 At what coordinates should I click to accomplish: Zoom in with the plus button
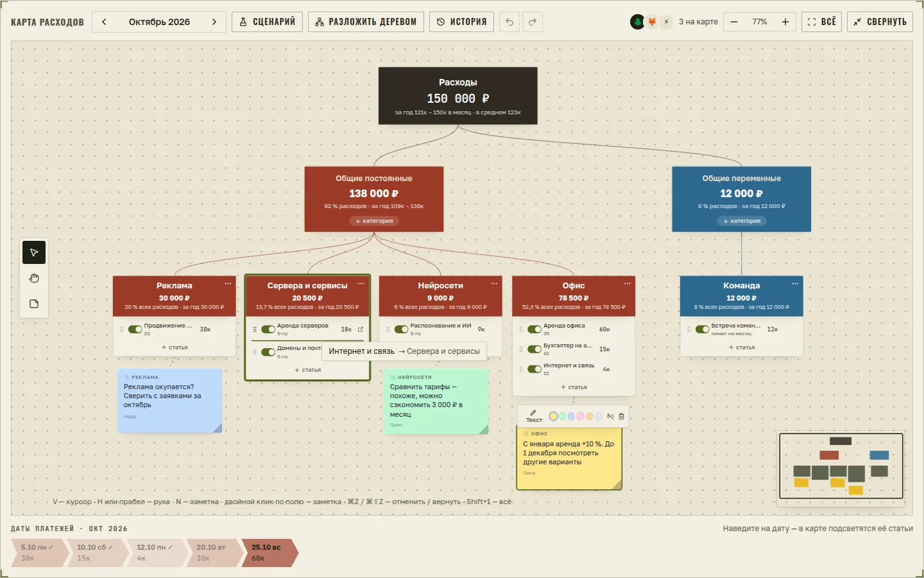(785, 22)
